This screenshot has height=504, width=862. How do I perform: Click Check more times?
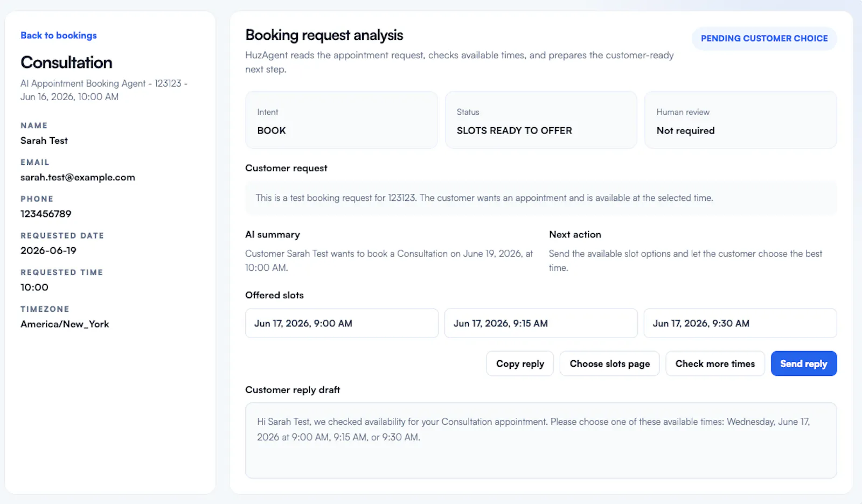point(715,363)
